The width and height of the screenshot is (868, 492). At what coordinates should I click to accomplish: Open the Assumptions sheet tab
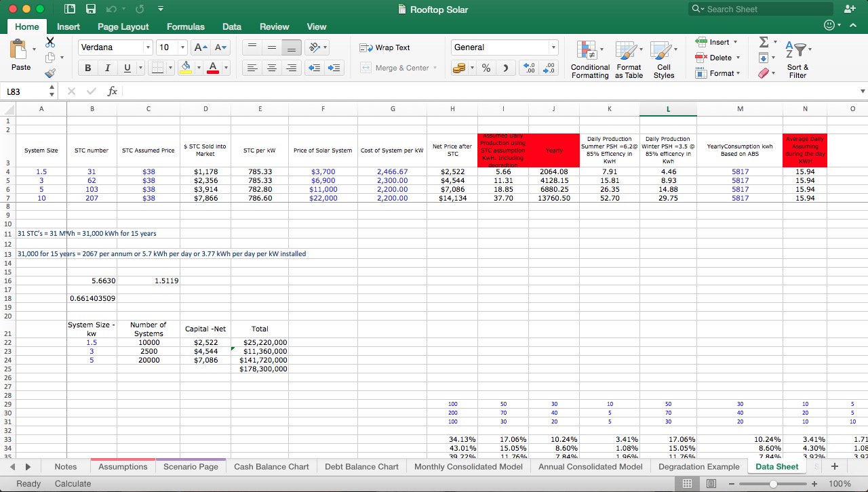click(x=123, y=466)
